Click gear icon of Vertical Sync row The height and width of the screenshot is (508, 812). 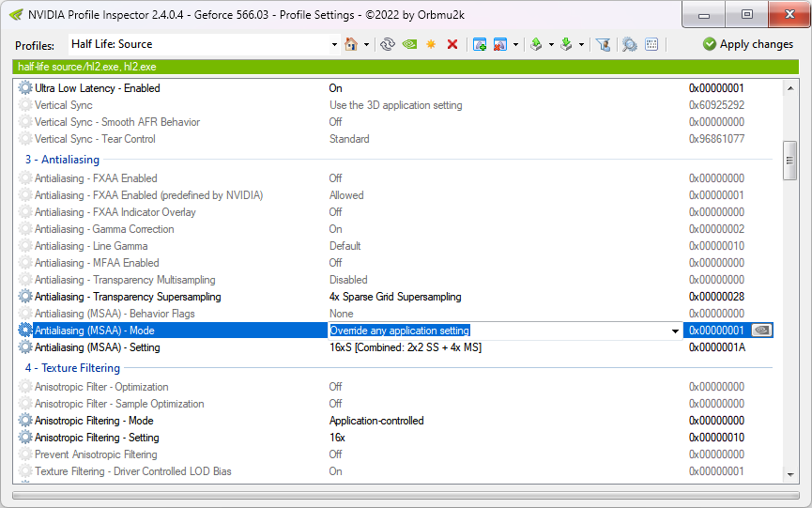coord(24,105)
